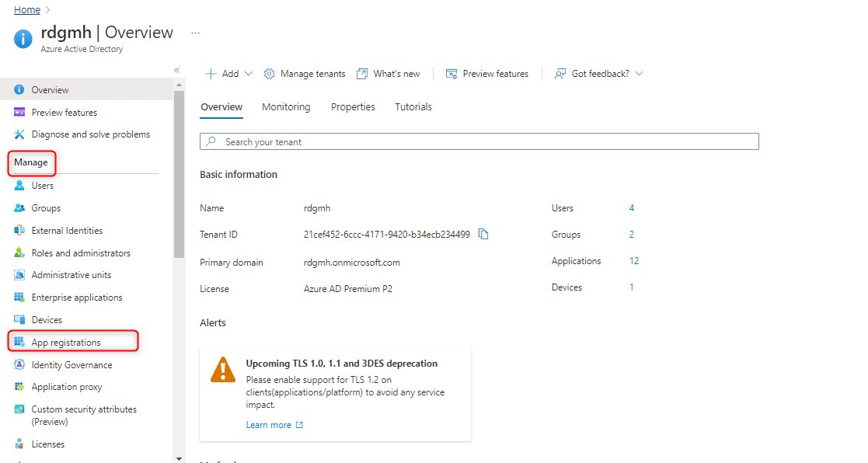The width and height of the screenshot is (868, 463).
Task: Click What's new button
Action: pyautogui.click(x=388, y=74)
